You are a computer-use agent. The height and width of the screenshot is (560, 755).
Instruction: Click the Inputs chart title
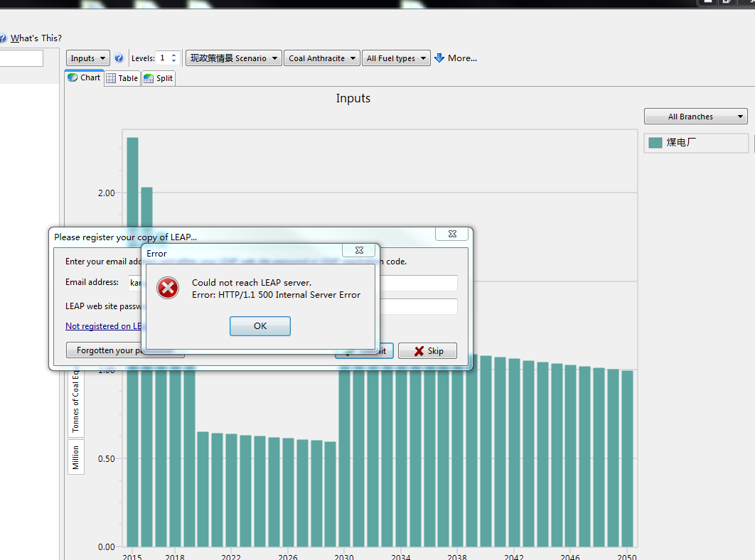tap(353, 98)
